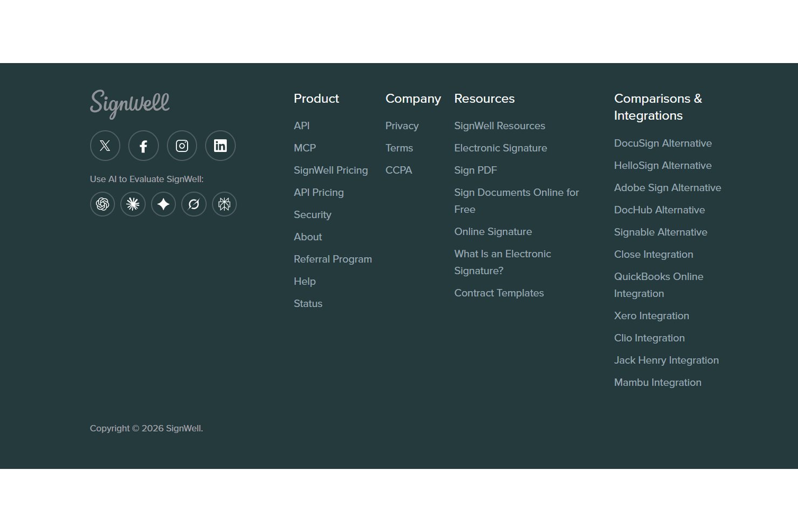Open the About link

[308, 237]
